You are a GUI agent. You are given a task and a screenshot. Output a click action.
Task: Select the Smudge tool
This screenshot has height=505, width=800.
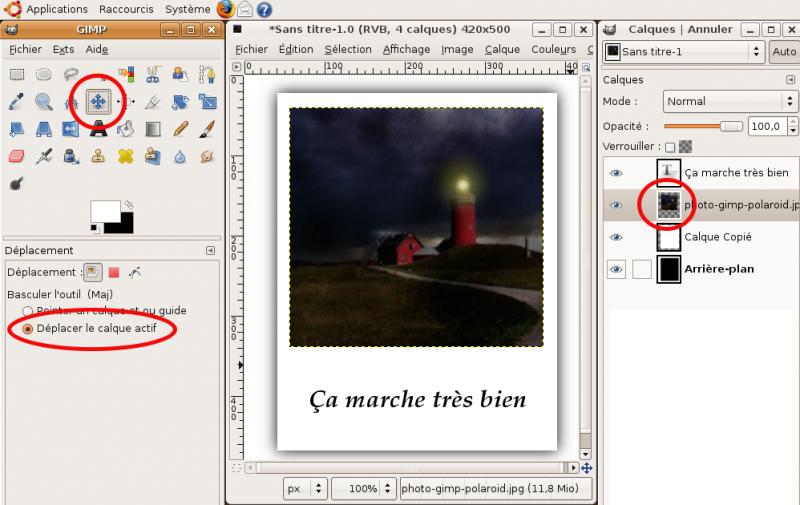tap(207, 156)
